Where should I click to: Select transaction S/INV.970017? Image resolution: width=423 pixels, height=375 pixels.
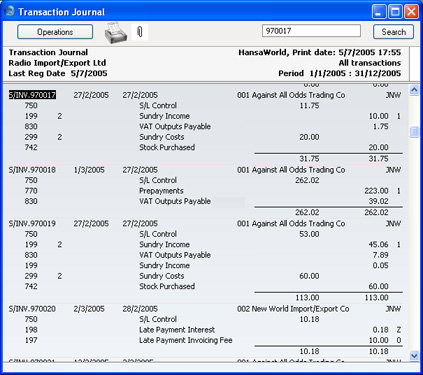click(x=32, y=95)
